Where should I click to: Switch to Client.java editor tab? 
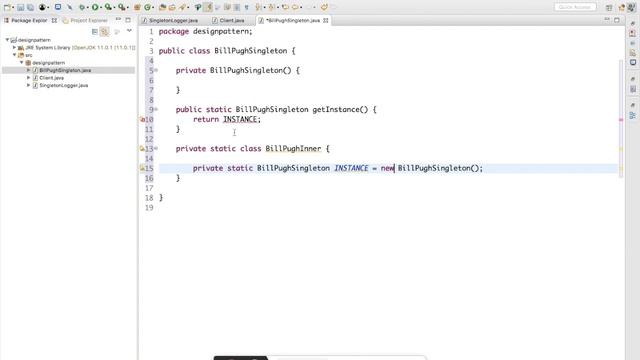point(228,20)
